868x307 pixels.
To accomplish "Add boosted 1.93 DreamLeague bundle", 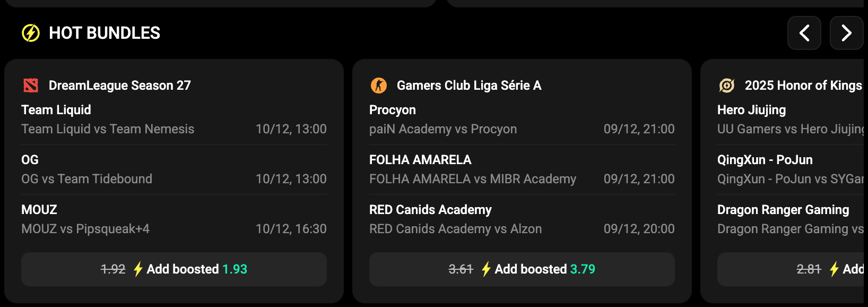I will 174,269.
